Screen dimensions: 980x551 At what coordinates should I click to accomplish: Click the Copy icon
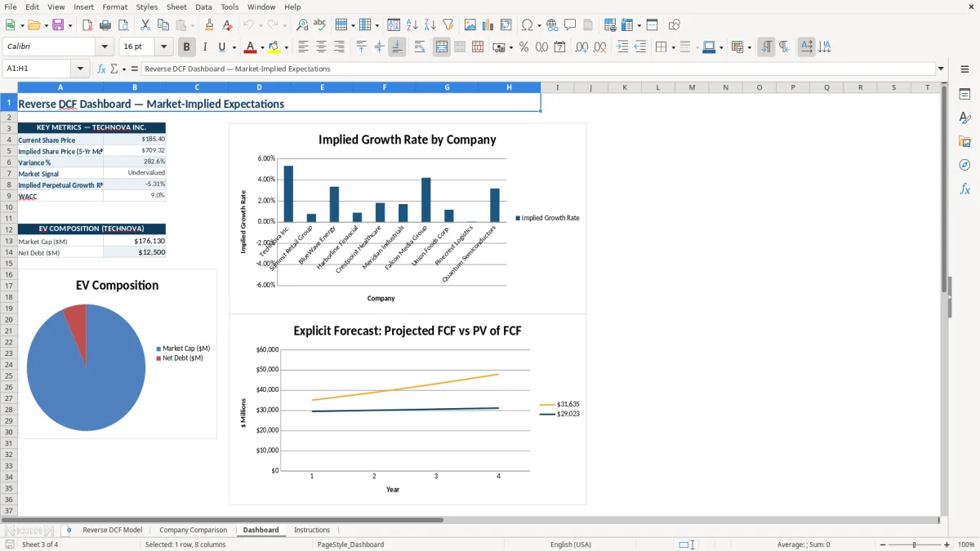pyautogui.click(x=163, y=25)
